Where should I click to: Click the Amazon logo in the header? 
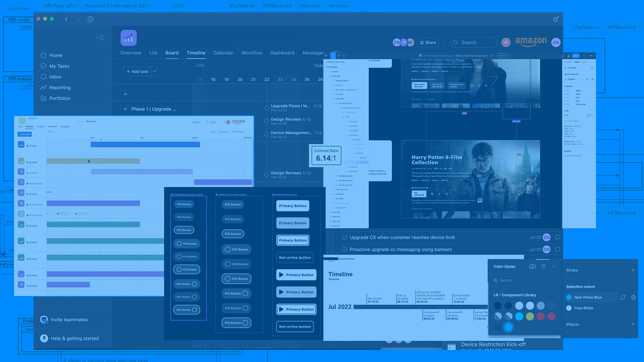(x=531, y=42)
